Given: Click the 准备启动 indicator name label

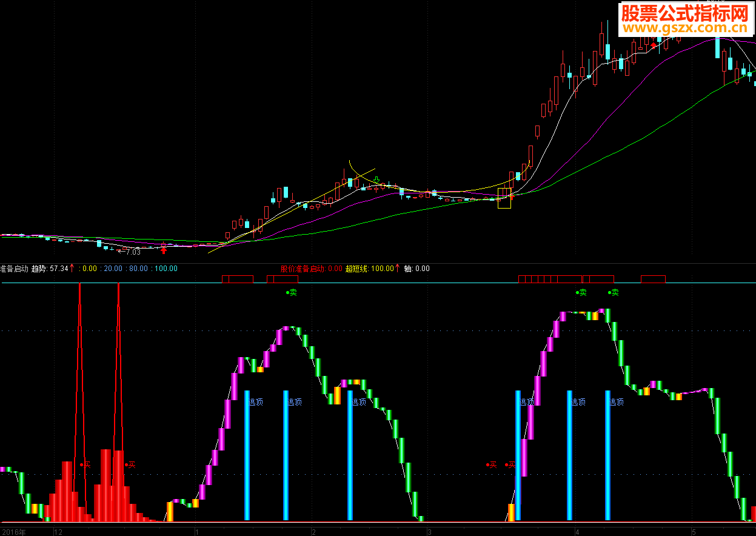Looking at the screenshot, I should [14, 269].
